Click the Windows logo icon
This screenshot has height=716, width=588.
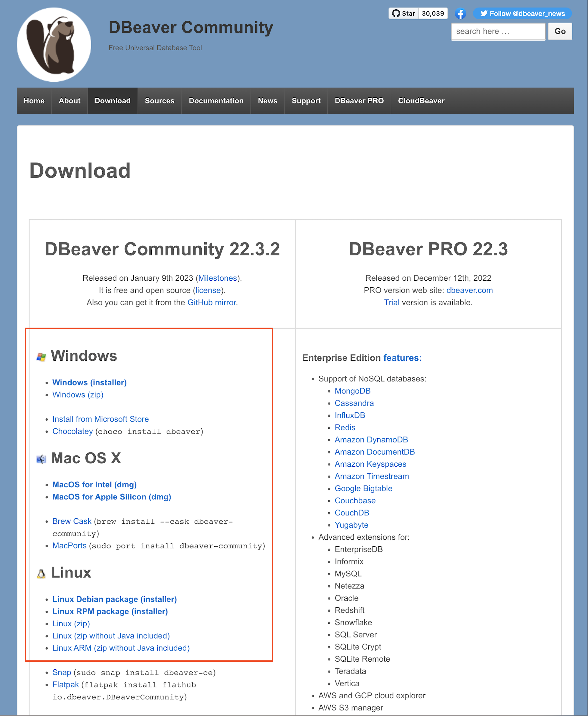[41, 357]
